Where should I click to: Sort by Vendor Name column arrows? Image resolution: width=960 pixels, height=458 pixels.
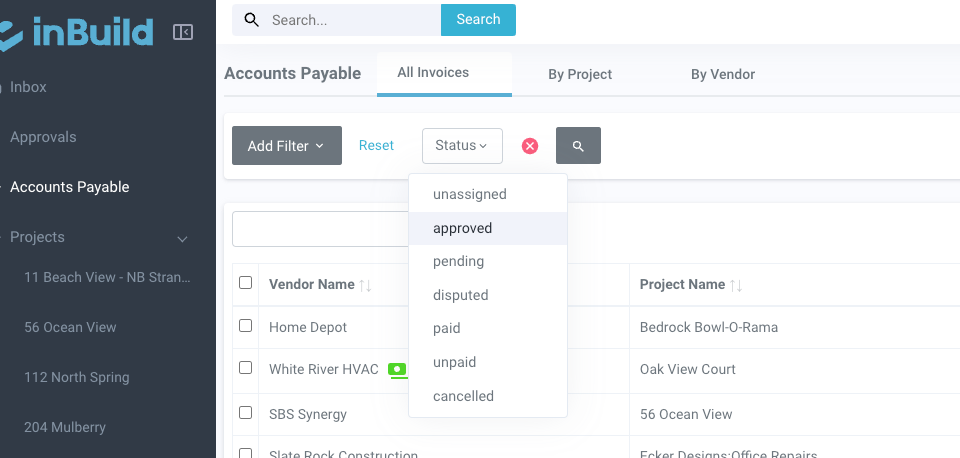coord(365,285)
